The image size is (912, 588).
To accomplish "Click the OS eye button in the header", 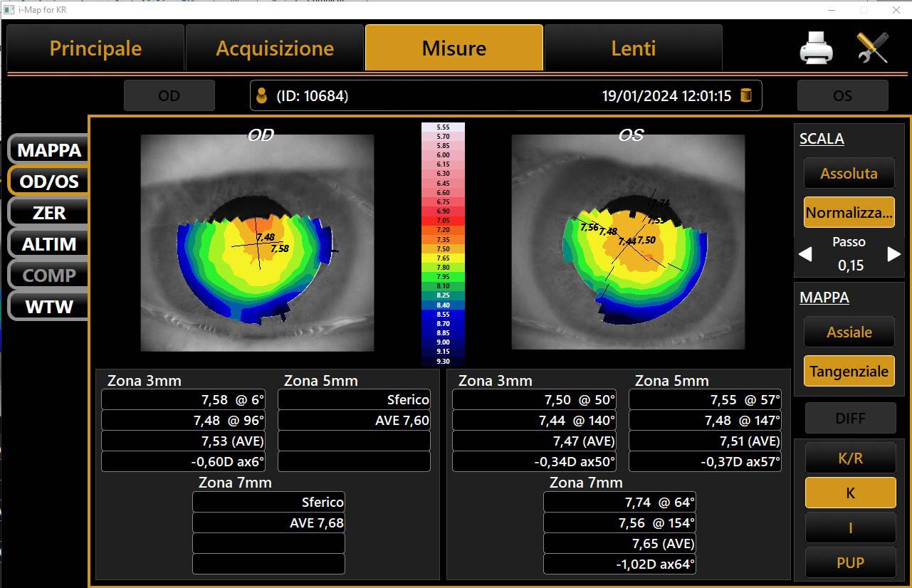I will pyautogui.click(x=843, y=95).
